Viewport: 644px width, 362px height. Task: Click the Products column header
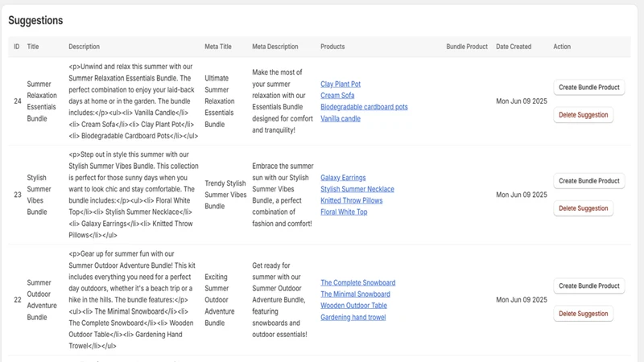332,47
